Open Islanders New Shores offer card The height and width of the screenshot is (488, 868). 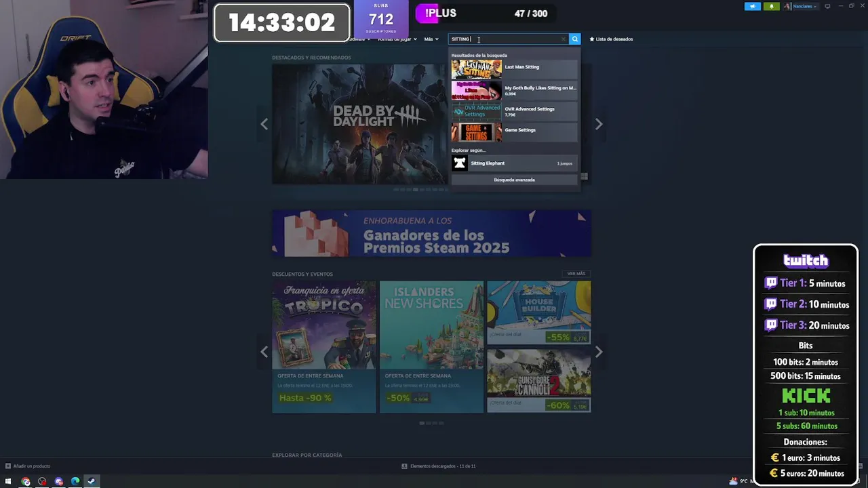431,346
